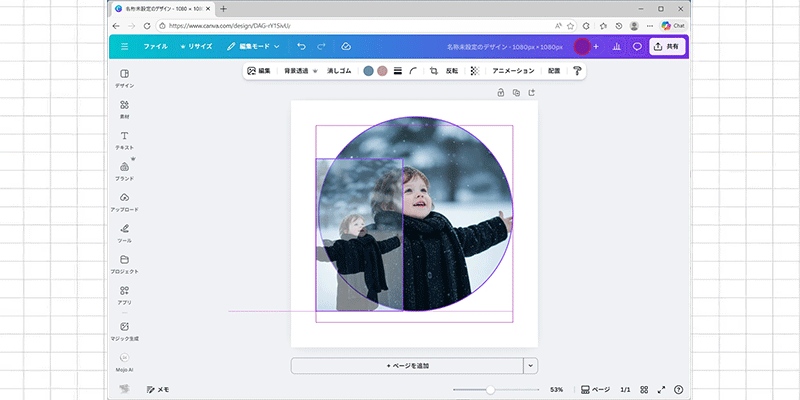Open the ツール panel
Viewport: 800px width, 400px height.
tap(124, 233)
